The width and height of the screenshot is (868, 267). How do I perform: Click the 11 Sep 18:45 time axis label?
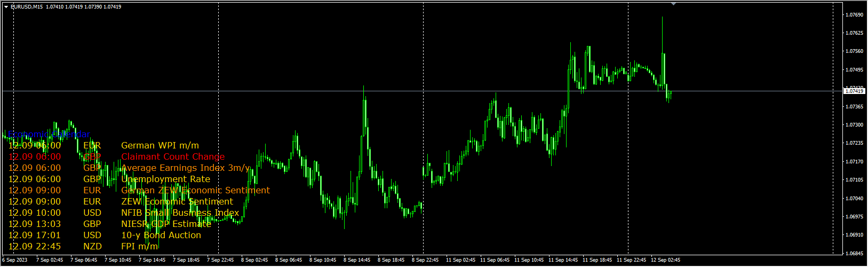pos(598,260)
